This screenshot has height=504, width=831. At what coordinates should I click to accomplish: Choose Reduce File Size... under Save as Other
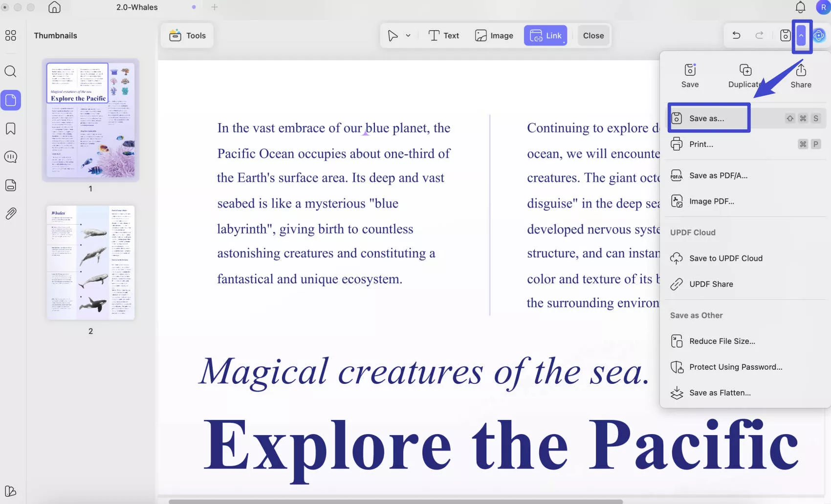pyautogui.click(x=722, y=341)
